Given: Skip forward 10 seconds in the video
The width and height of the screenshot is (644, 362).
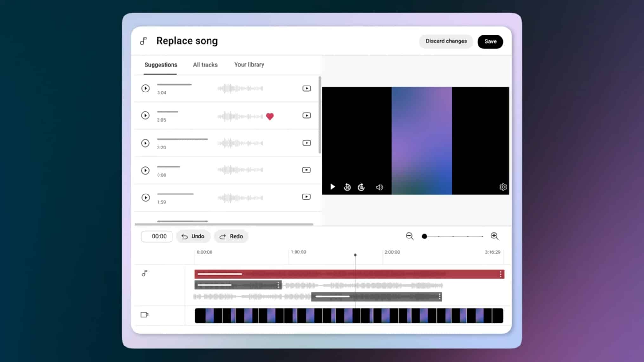Looking at the screenshot, I should click(x=361, y=187).
